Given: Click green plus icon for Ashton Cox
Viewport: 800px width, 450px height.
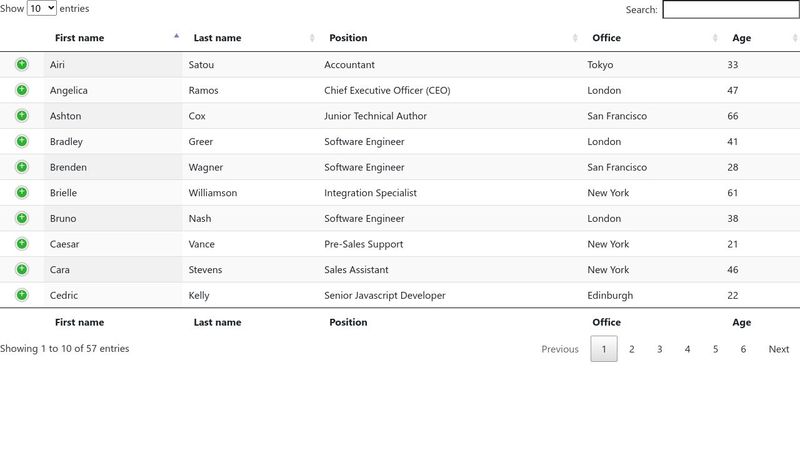Looking at the screenshot, I should (x=22, y=116).
